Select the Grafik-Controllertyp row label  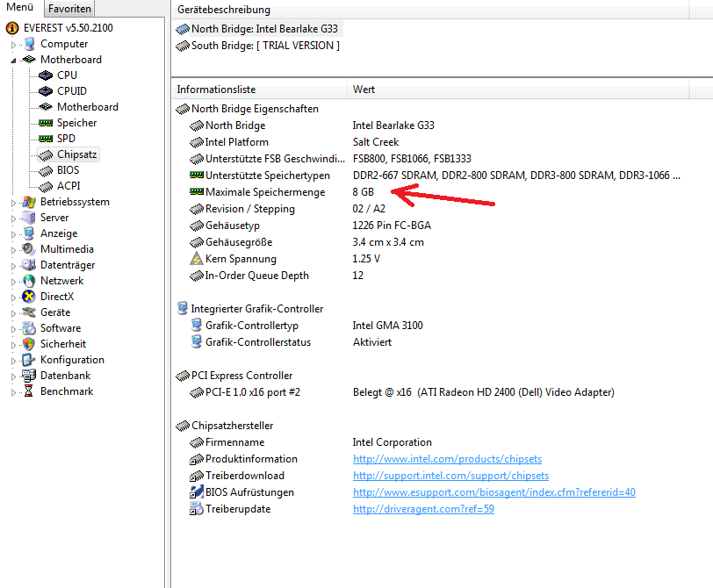click(252, 326)
